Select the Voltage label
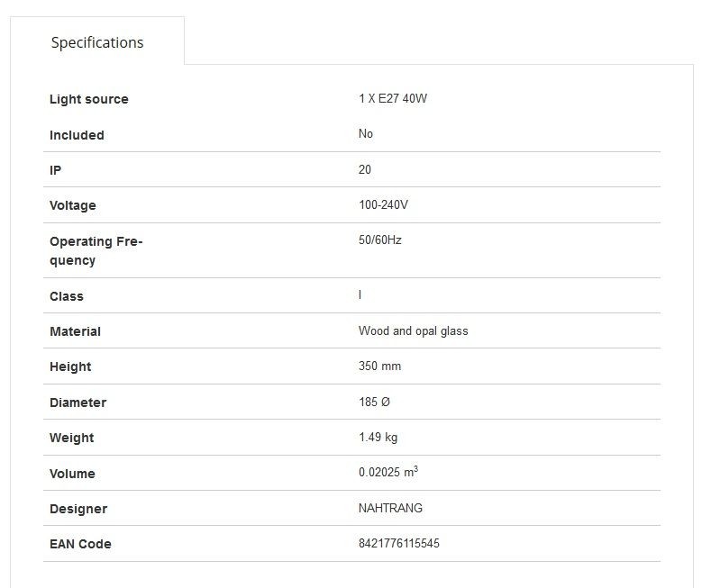 (x=72, y=205)
